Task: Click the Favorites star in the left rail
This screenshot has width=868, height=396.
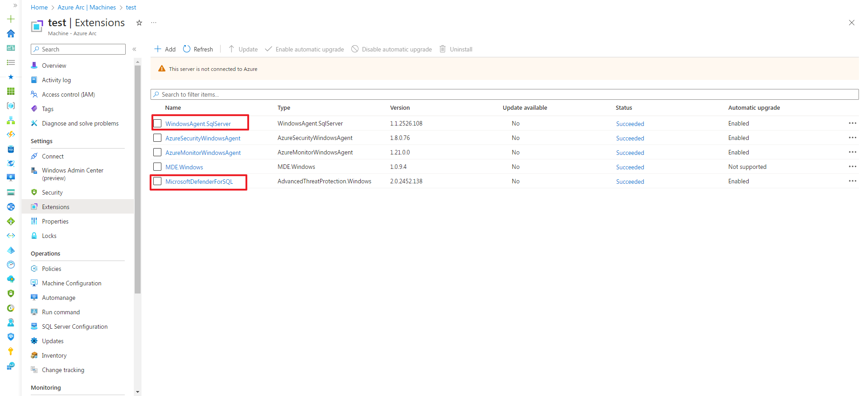Action: [x=11, y=77]
